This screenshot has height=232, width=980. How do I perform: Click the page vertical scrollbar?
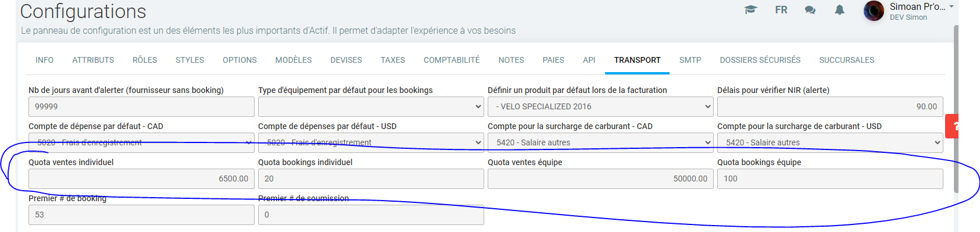point(956,109)
